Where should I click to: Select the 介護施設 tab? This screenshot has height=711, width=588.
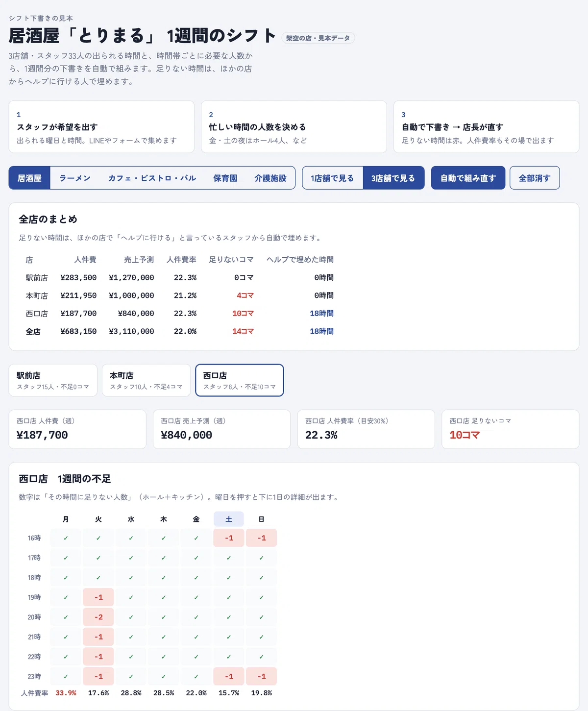(270, 178)
